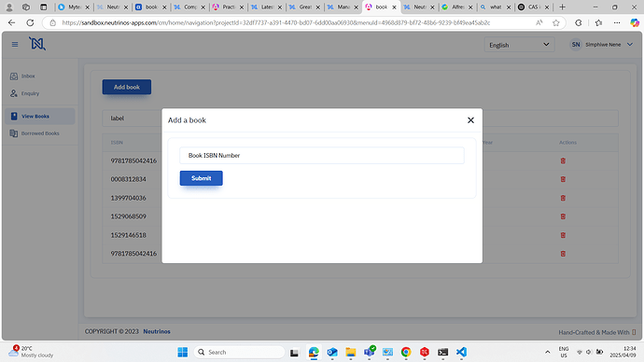This screenshot has width=644, height=362.
Task: Delete book 1529146518 with trash icon
Action: tap(563, 235)
